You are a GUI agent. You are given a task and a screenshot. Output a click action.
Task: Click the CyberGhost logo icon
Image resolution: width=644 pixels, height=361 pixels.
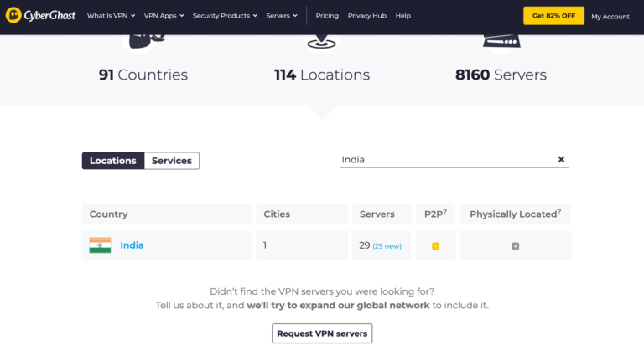[13, 15]
